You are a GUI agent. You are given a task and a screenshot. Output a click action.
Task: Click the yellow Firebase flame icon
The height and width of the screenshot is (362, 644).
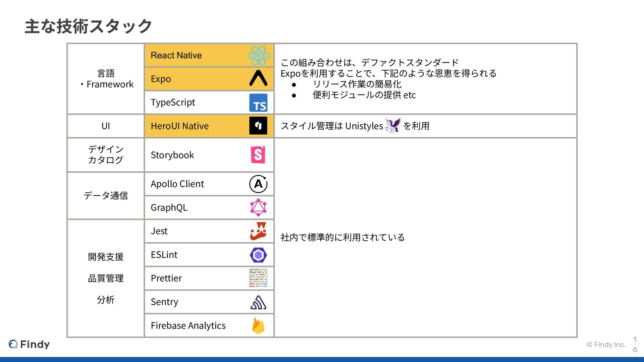pos(258,326)
